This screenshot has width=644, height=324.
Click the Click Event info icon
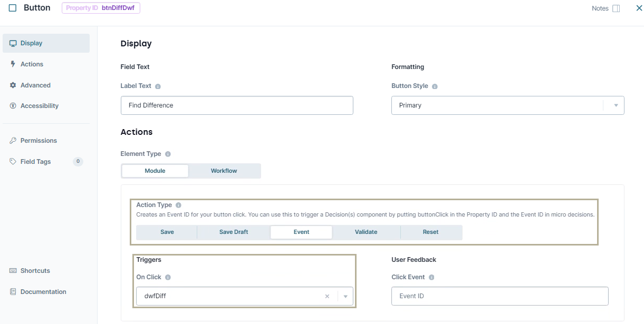point(431,278)
